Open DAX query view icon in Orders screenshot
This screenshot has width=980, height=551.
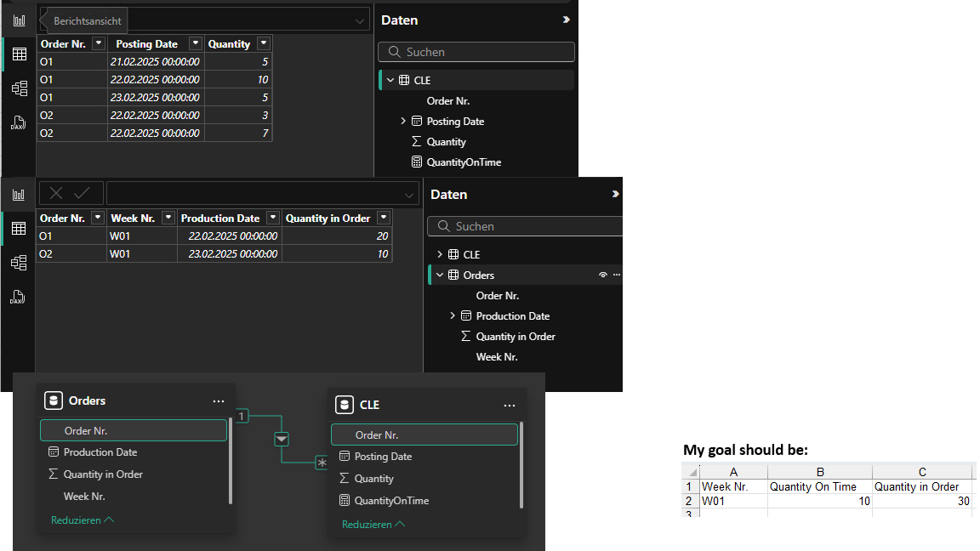pos(18,297)
